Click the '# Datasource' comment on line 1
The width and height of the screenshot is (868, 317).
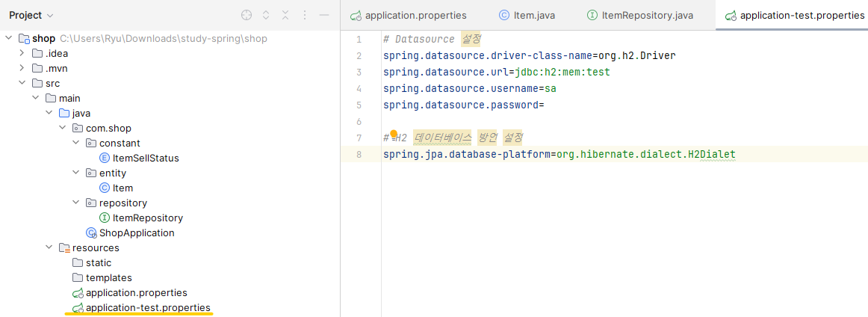click(418, 40)
